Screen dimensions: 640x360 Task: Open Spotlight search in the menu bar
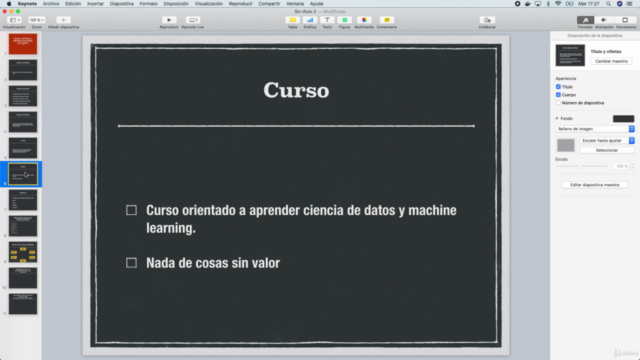coord(608,4)
